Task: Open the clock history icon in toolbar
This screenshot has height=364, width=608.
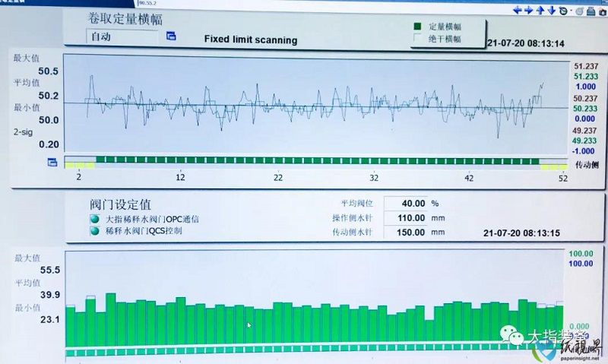Action: 564,11
